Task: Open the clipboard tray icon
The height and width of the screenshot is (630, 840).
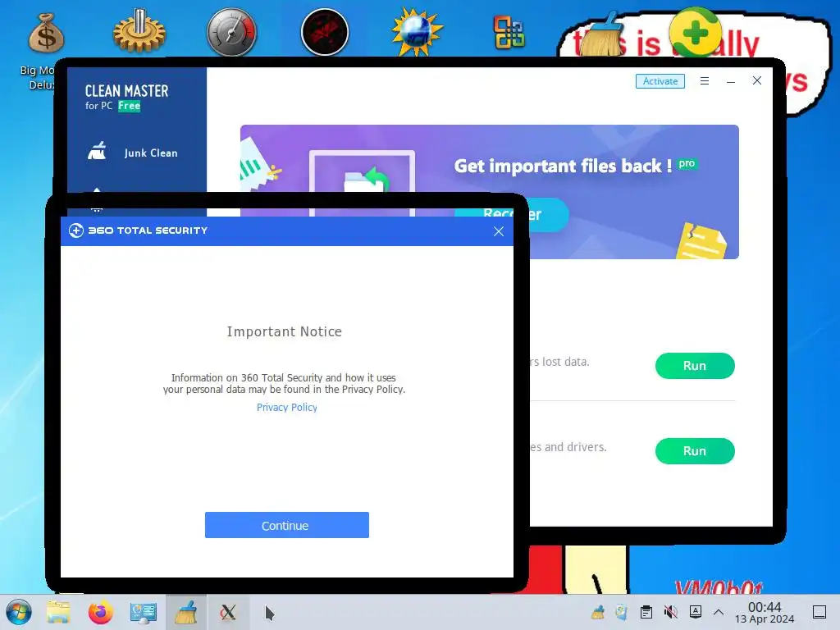Action: (x=646, y=612)
